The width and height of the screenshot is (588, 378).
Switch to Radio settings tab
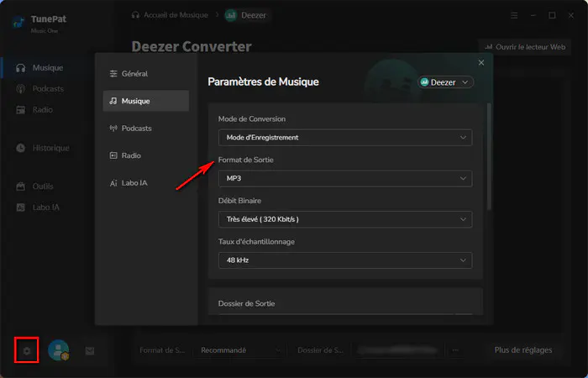tap(146, 155)
